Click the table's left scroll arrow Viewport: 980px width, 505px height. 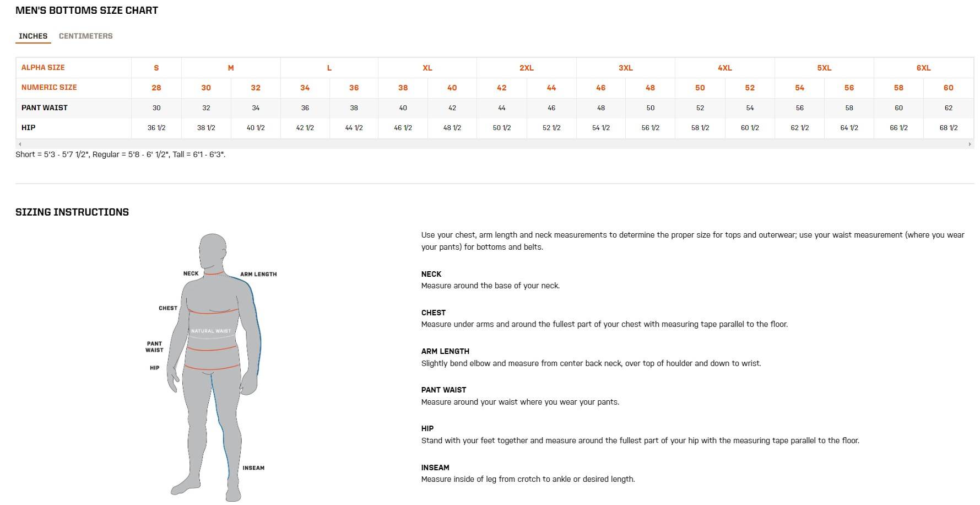pos(20,144)
